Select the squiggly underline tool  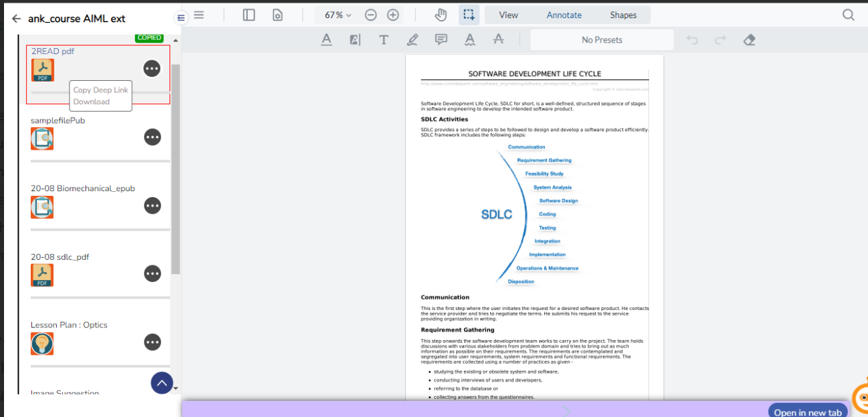470,39
